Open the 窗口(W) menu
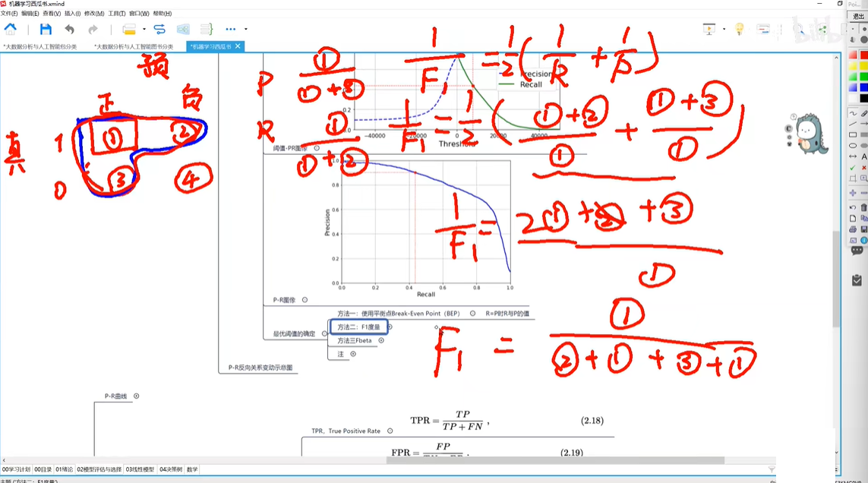 click(x=138, y=14)
